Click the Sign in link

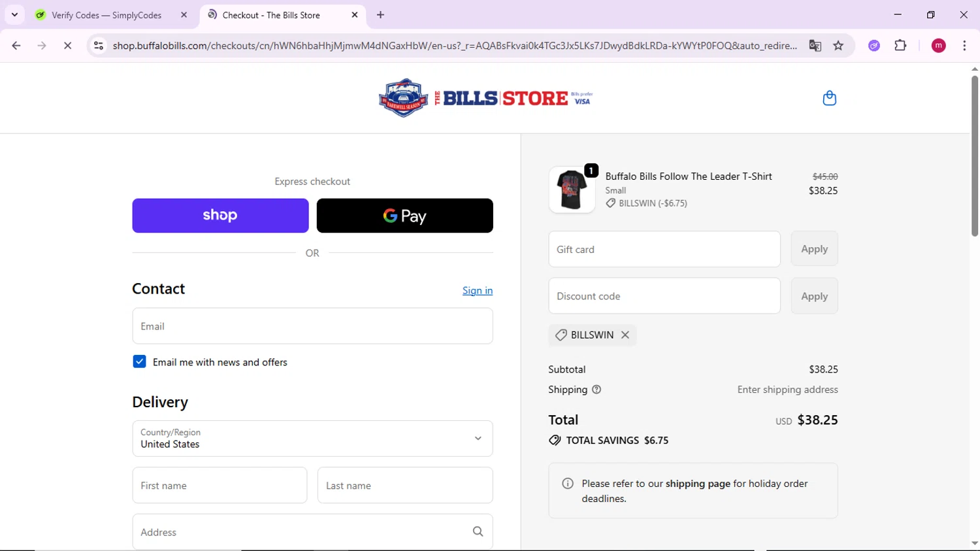(x=478, y=290)
